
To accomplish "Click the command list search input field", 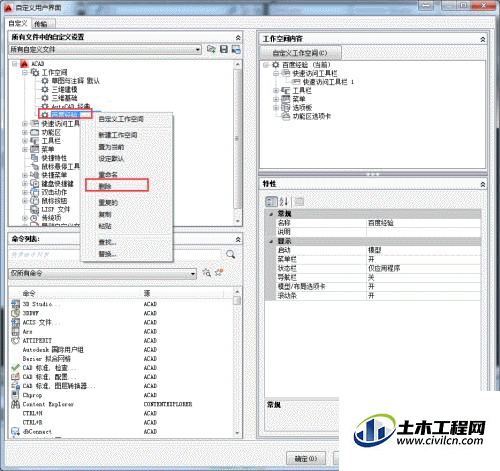I will click(x=114, y=254).
